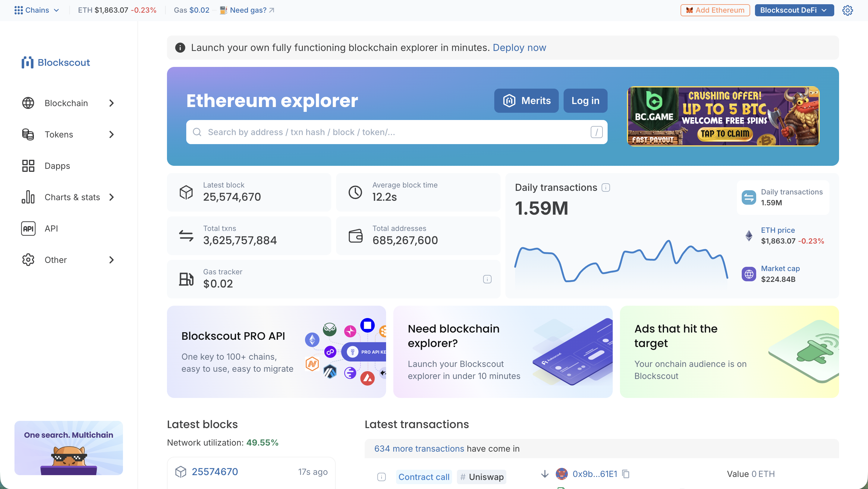Expand the Tokens menu chevron
The width and height of the screenshot is (868, 489).
[112, 134]
